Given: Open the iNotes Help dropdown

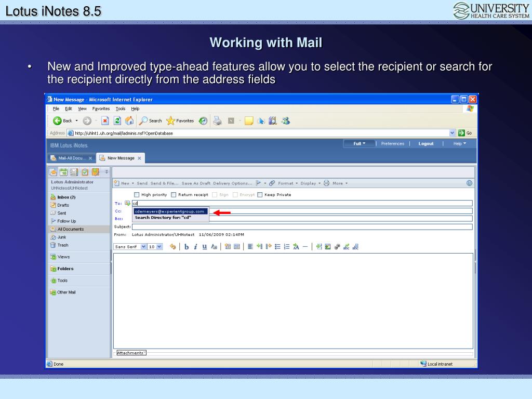Looking at the screenshot, I should click(x=459, y=143).
